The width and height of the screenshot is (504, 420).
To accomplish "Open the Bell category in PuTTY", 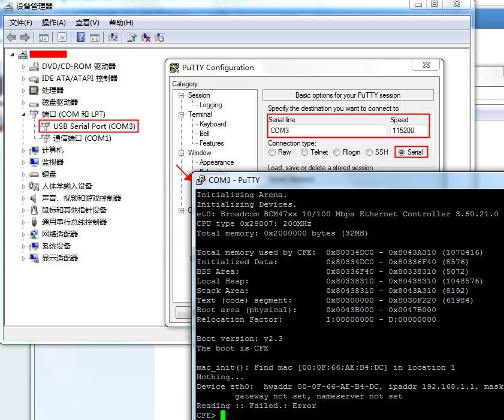I will (x=204, y=134).
